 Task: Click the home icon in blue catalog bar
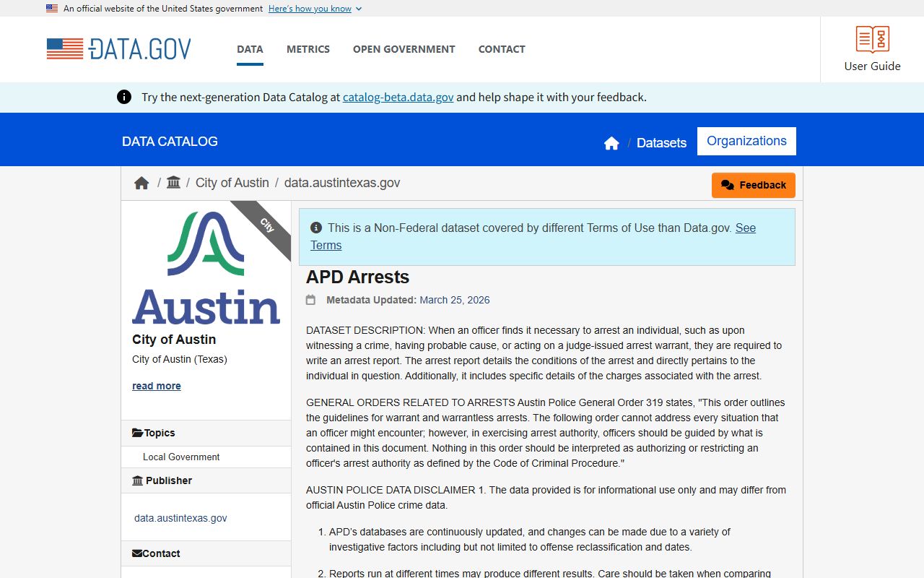[611, 143]
